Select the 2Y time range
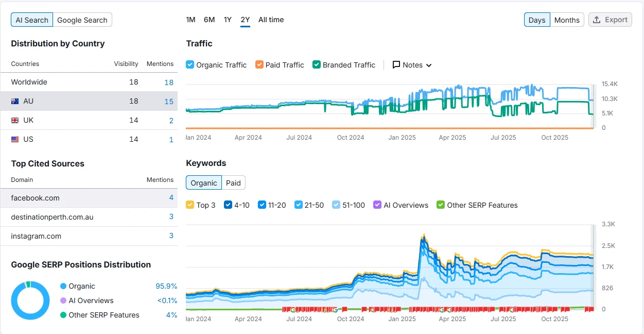644x334 pixels. pyautogui.click(x=245, y=20)
